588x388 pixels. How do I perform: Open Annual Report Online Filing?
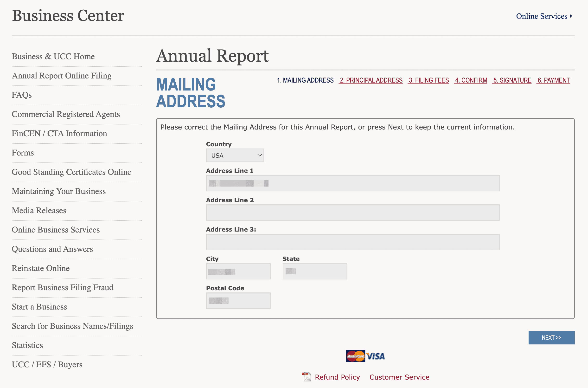[62, 76]
